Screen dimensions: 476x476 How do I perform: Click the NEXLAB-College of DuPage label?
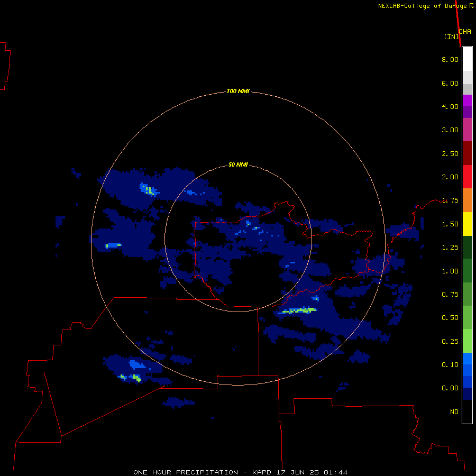click(424, 6)
